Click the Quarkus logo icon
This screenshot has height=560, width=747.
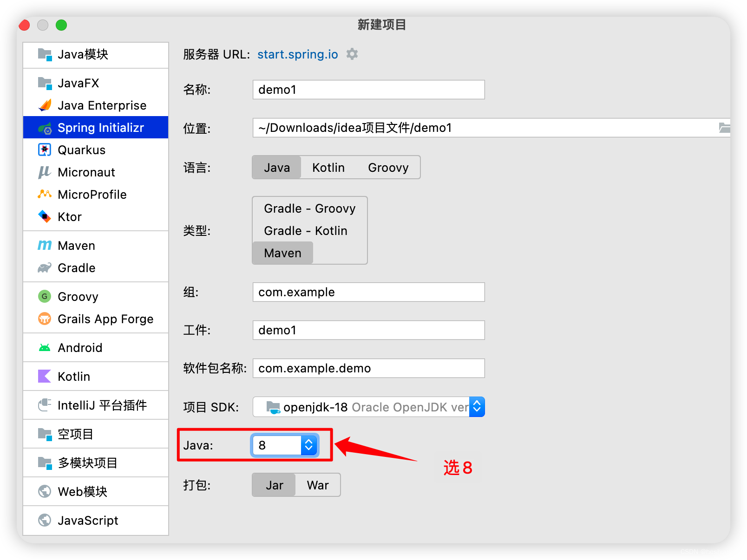click(45, 150)
